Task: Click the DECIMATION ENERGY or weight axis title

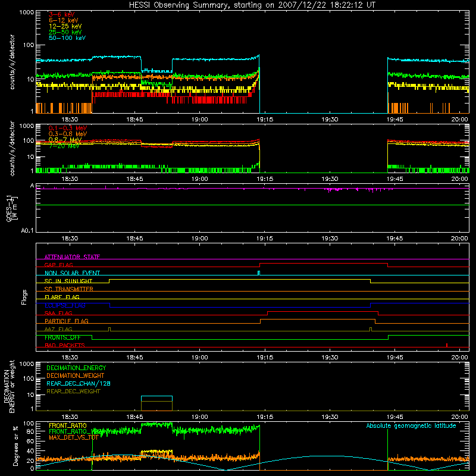Action: [x=9, y=386]
